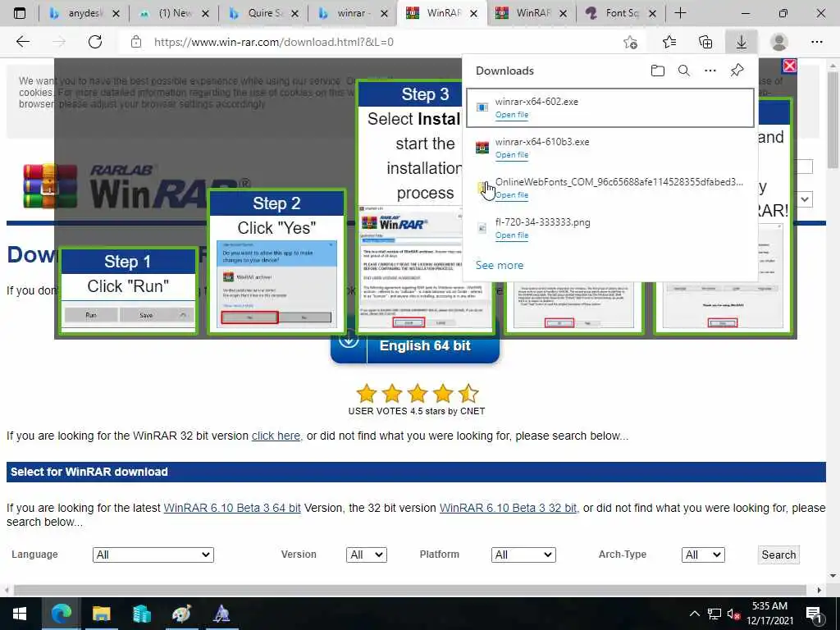This screenshot has height=630, width=840.
Task: Open the tab actions menu icon
Action: (x=20, y=13)
